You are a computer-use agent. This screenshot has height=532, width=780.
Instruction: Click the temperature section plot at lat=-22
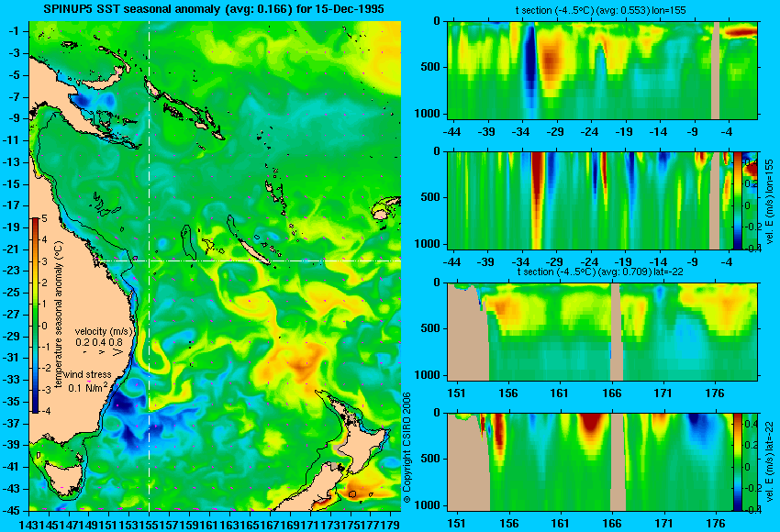[x=602, y=332]
